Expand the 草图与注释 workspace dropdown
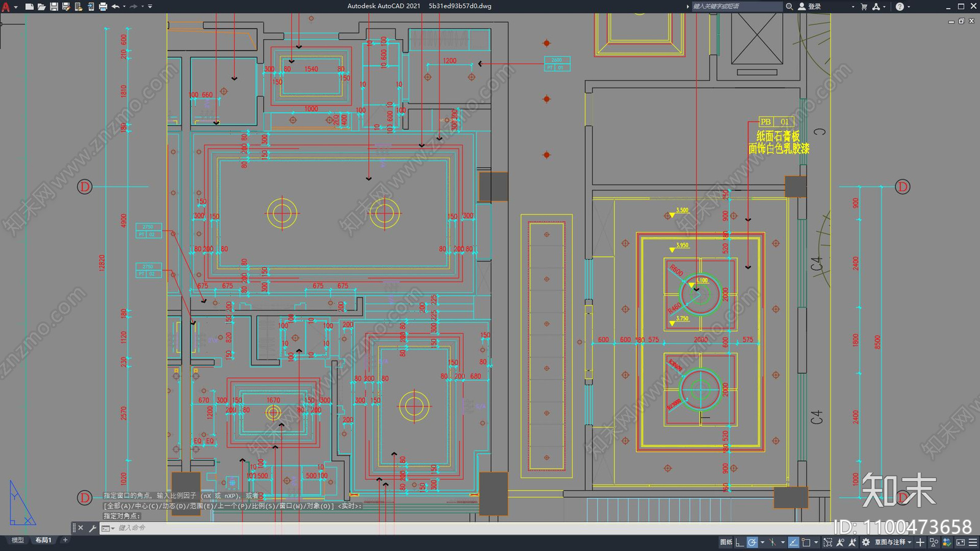 (910, 542)
